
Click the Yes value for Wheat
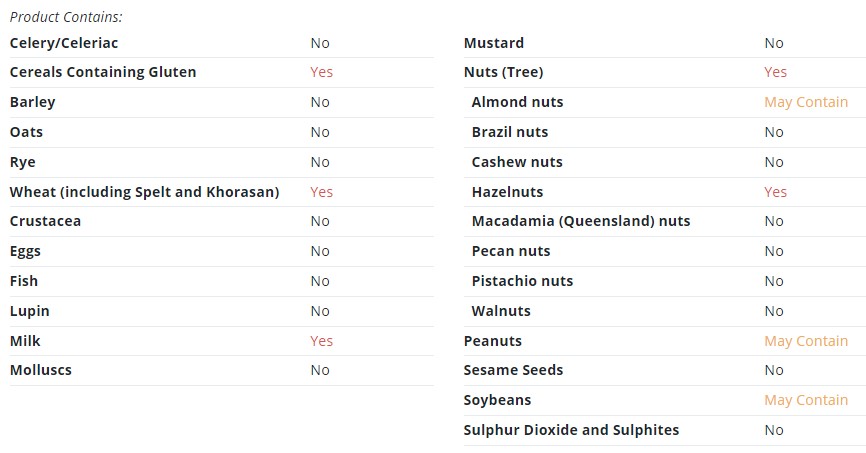tap(321, 192)
